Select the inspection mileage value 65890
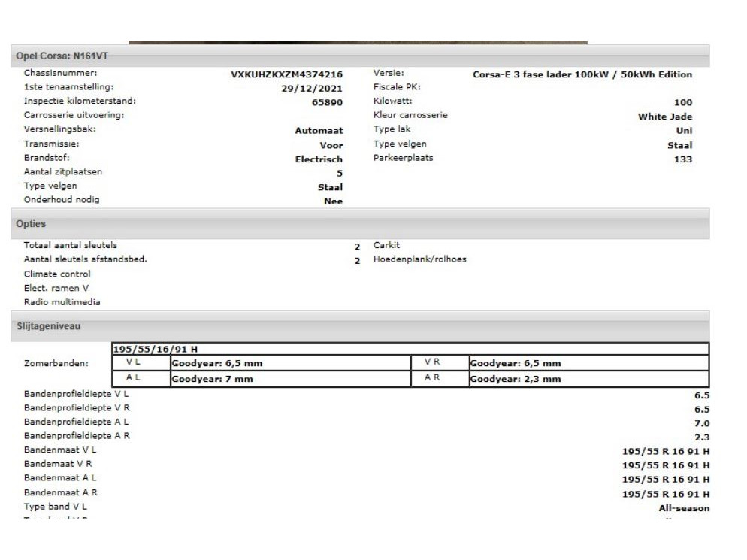Viewport: 747px width, 560px height. (327, 102)
